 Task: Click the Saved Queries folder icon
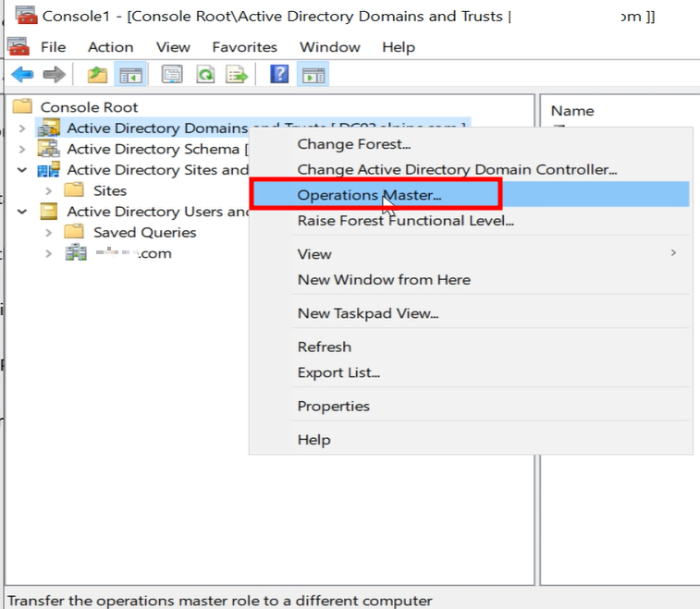[x=74, y=232]
